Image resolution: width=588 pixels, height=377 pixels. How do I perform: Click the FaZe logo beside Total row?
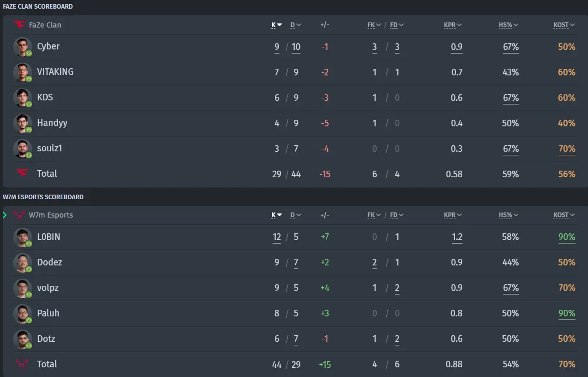22,173
